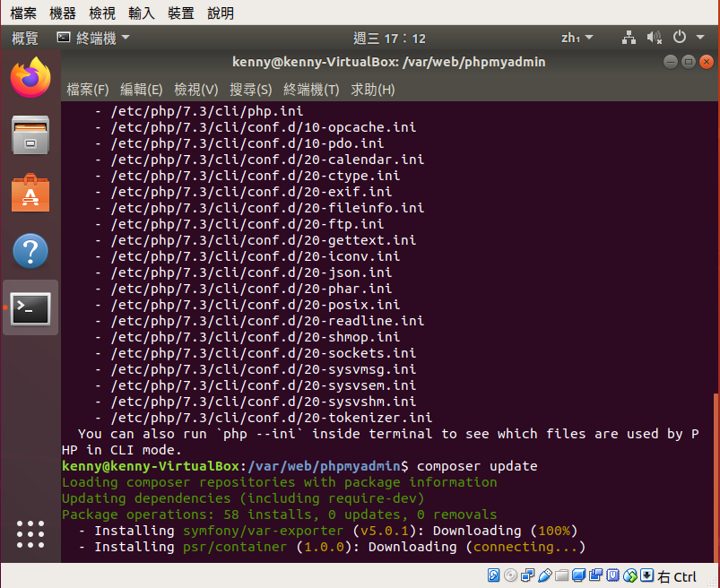Open the terminal 搜尋(S) menu
Screen dimensions: 720x588
(251, 90)
